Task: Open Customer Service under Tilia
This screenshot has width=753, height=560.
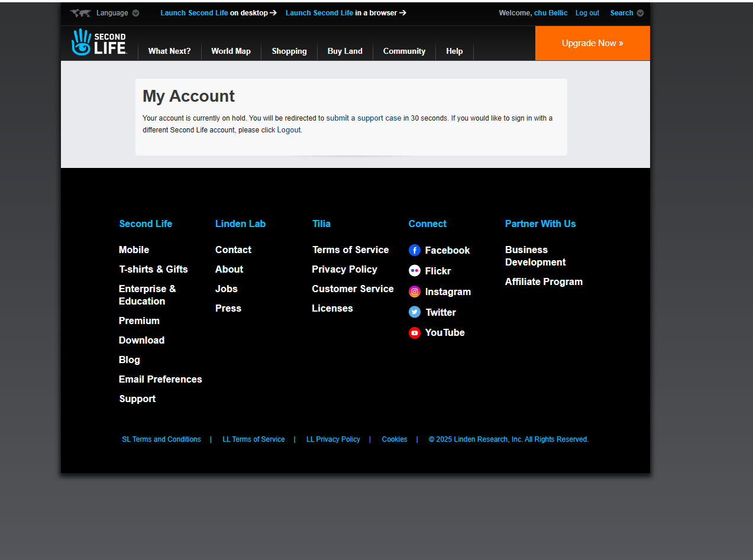Action: 353,289
